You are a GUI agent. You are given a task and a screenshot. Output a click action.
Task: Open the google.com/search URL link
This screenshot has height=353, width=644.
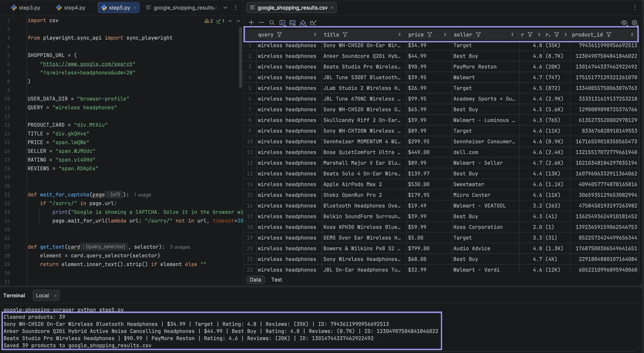[87, 64]
